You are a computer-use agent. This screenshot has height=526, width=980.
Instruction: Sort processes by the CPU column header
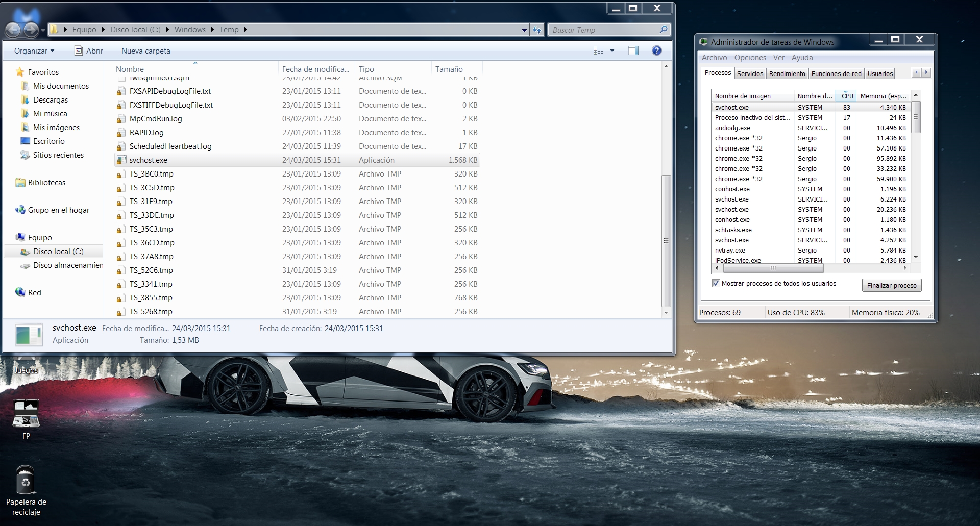pyautogui.click(x=847, y=96)
